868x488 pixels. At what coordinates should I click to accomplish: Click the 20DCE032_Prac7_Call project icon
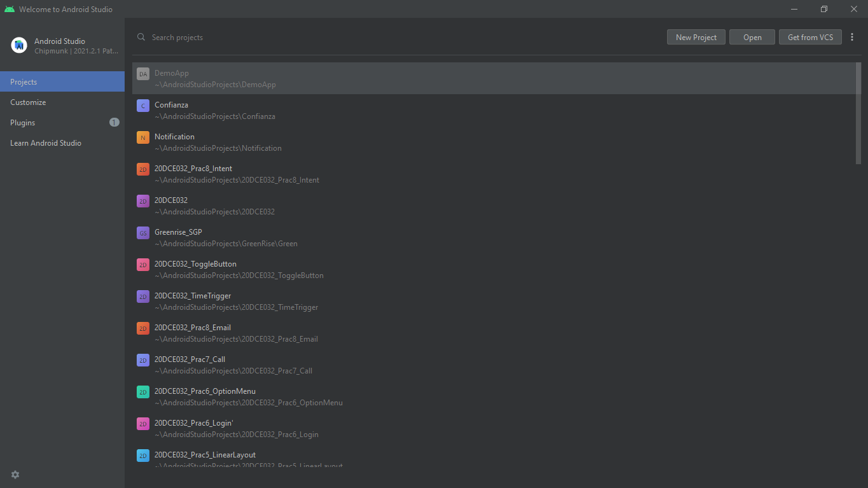coord(143,360)
